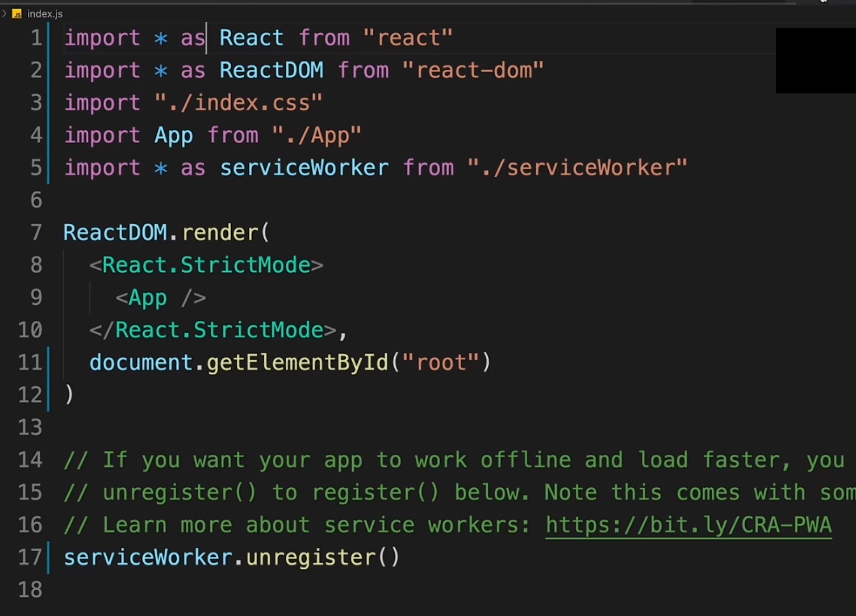Click the "root" string argument
The image size is (856, 616).
click(440, 363)
